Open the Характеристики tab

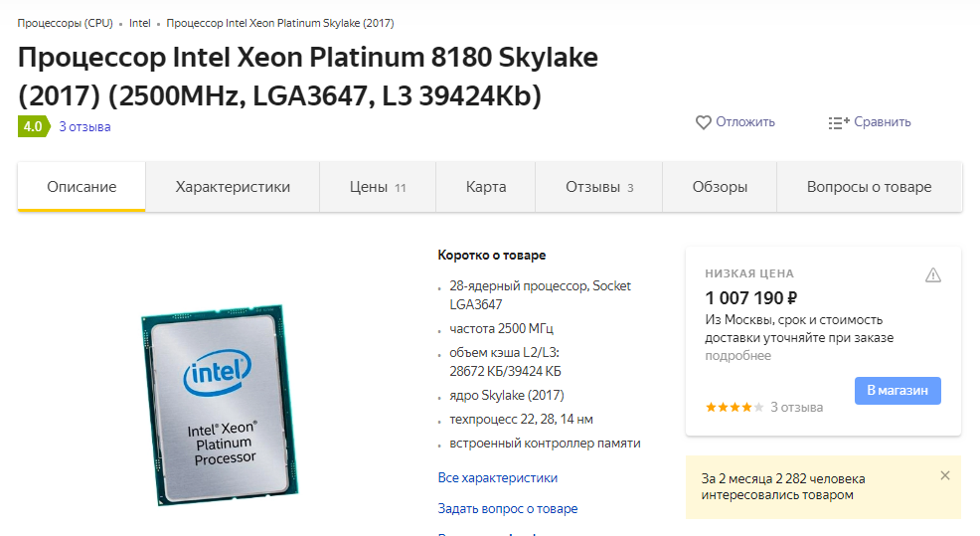click(233, 187)
